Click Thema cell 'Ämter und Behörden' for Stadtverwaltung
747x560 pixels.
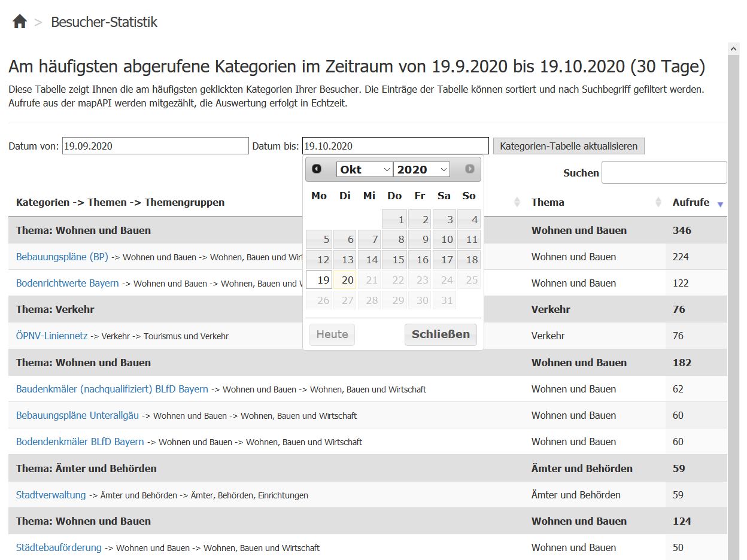click(x=576, y=495)
